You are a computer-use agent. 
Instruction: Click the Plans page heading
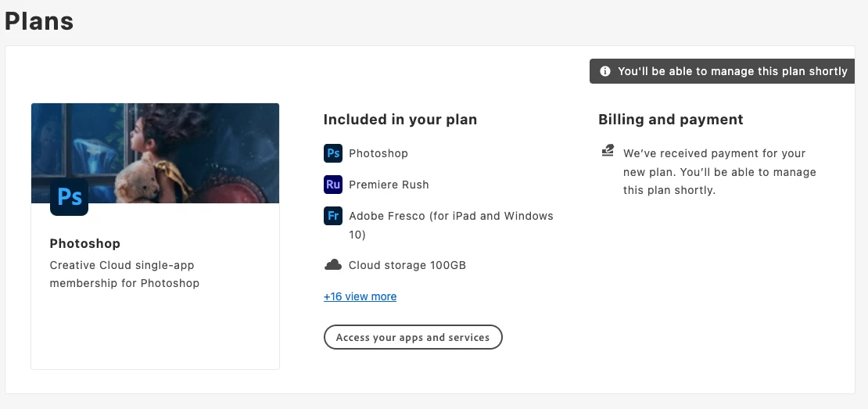39,21
